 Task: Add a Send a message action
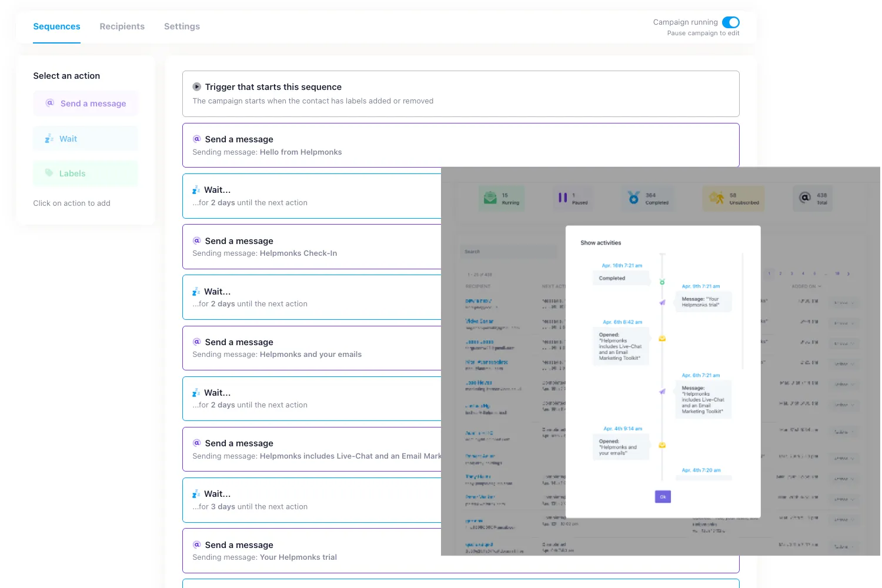tap(86, 103)
